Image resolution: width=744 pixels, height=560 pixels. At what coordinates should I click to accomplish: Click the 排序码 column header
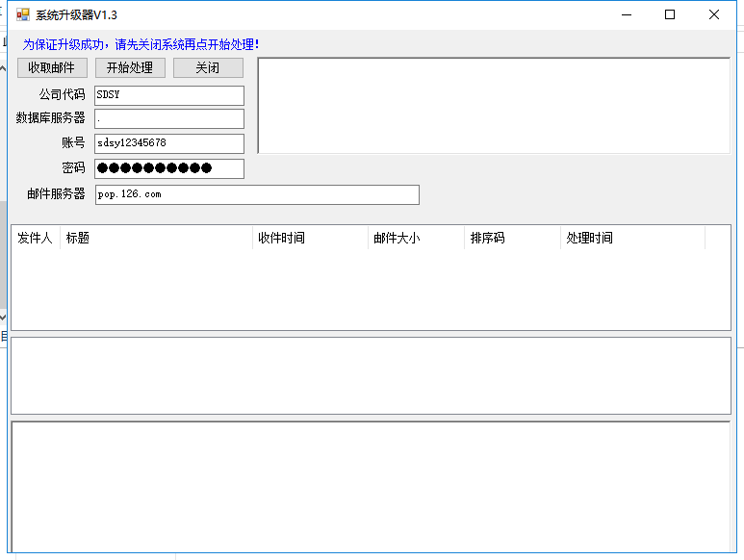pyautogui.click(x=512, y=238)
